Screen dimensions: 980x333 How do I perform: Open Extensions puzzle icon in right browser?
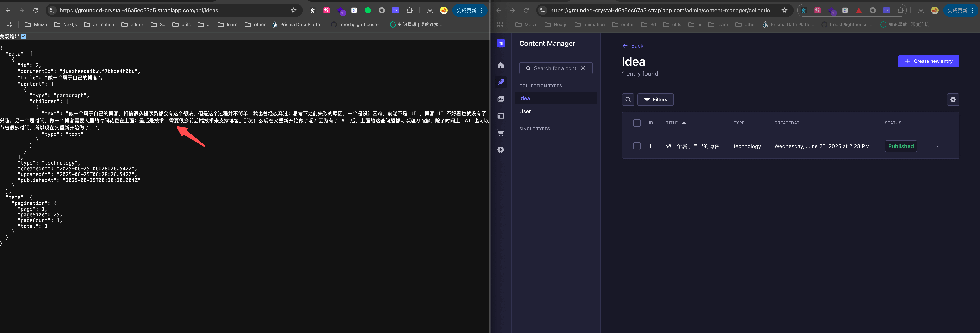coord(900,10)
